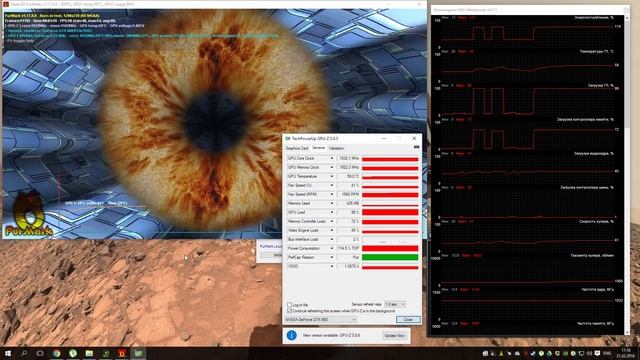Click the Close button in GPU-Z

pos(408,320)
